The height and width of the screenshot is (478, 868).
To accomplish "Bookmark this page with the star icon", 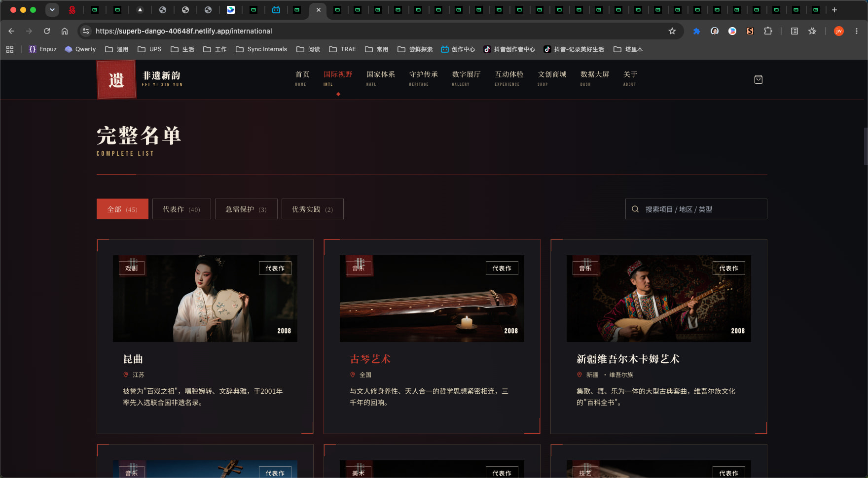I will coord(672,31).
